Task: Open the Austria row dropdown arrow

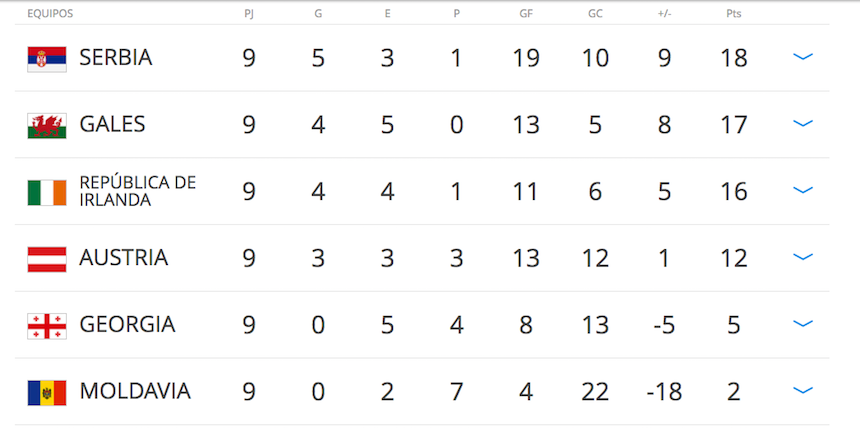Action: click(802, 257)
